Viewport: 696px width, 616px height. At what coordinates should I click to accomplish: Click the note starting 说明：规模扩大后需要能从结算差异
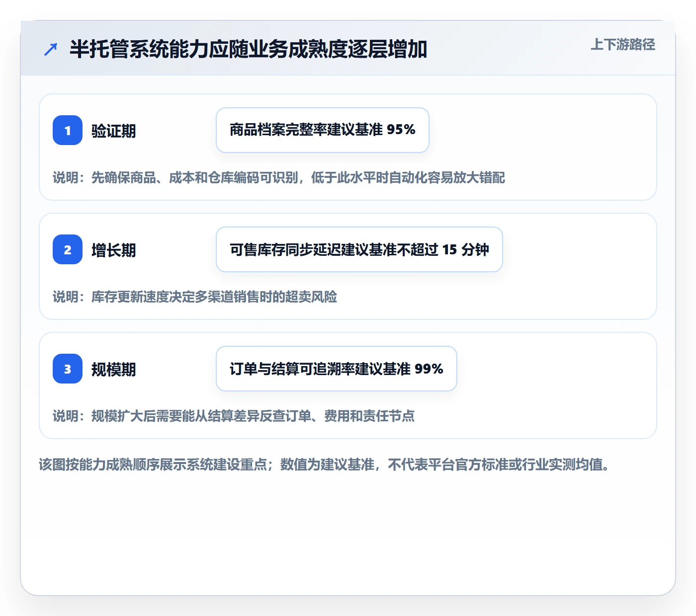(234, 416)
